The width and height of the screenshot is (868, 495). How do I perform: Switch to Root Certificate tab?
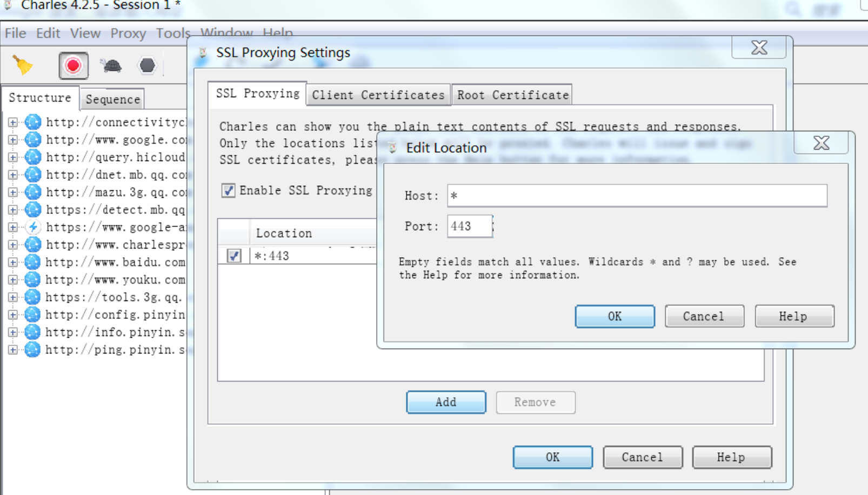512,95
